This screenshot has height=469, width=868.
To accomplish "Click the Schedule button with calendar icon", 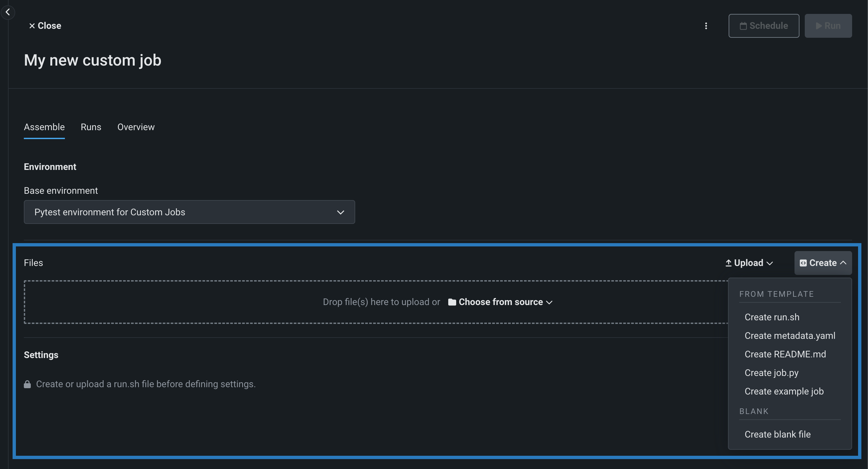I will click(x=763, y=26).
